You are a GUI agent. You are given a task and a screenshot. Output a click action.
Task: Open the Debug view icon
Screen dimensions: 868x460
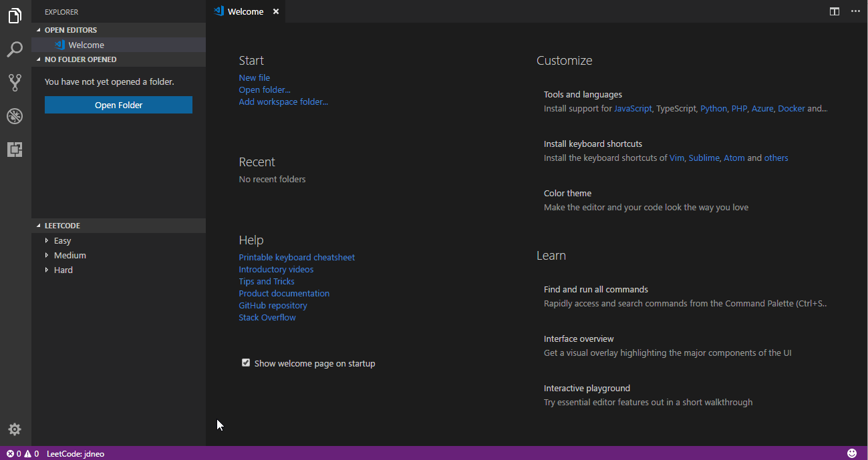tap(15, 116)
